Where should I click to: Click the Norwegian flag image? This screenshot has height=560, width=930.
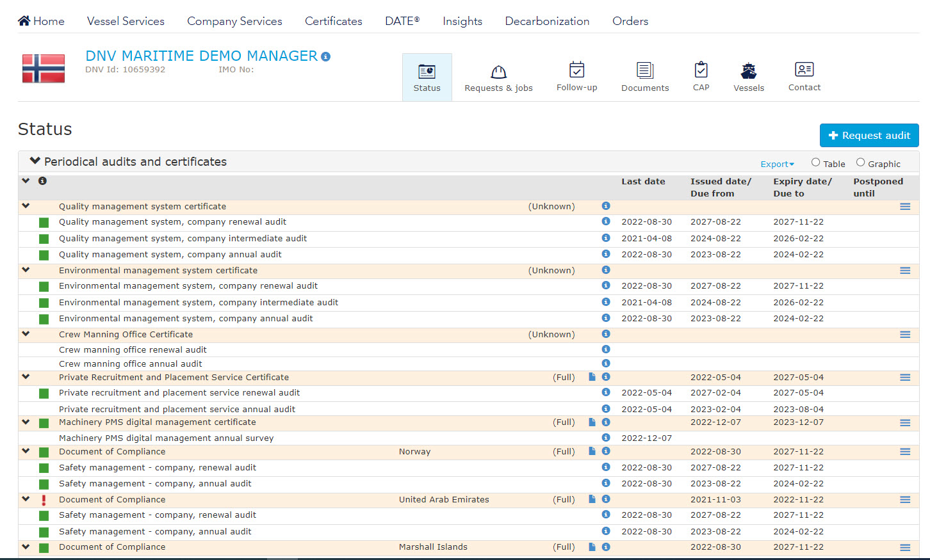[x=43, y=68]
